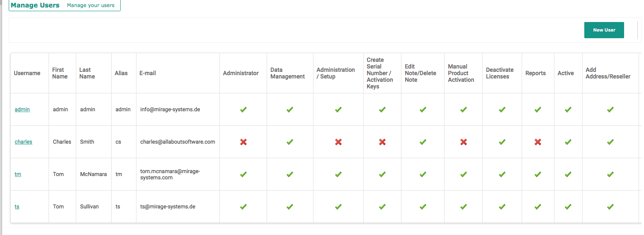Click the E-mail column header
Image resolution: width=644 pixels, height=235 pixels.
coord(148,73)
